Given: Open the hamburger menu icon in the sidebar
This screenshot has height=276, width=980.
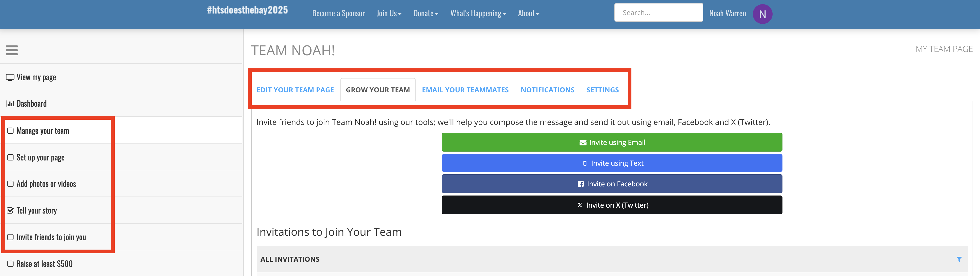Looking at the screenshot, I should (x=12, y=50).
